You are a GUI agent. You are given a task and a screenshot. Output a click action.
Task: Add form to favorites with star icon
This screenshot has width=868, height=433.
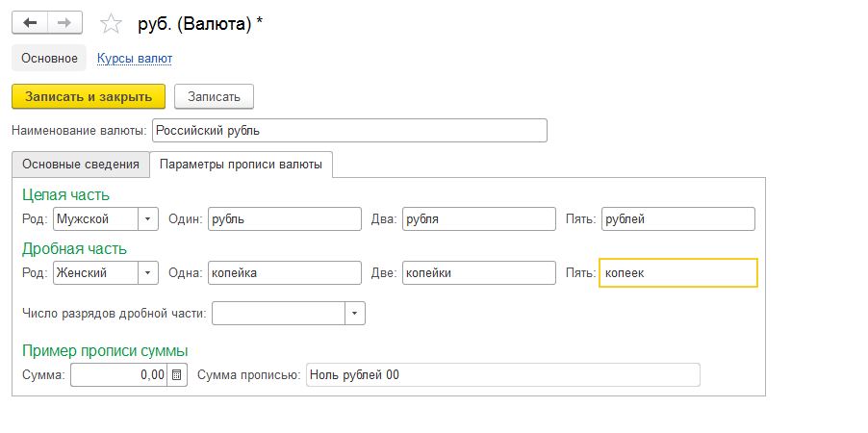tap(112, 24)
